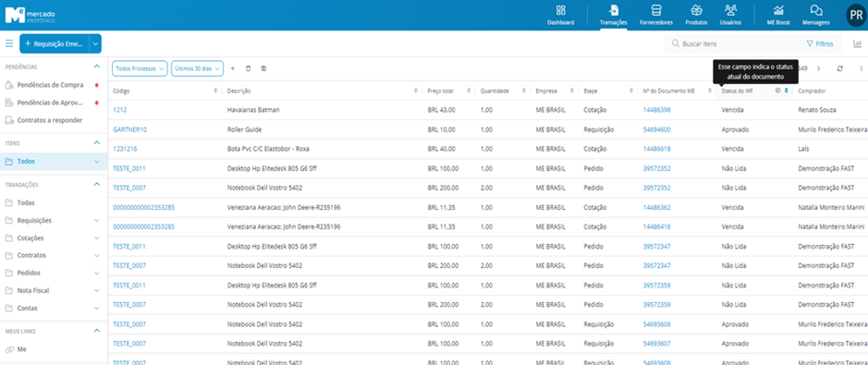868x365 pixels.
Task: Open document number 14486398
Action: [657, 110]
